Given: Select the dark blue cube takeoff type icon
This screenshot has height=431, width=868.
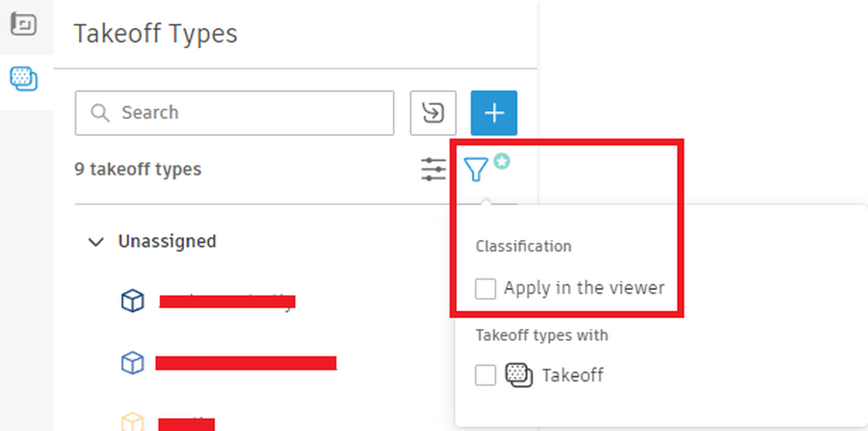Looking at the screenshot, I should coord(132,301).
